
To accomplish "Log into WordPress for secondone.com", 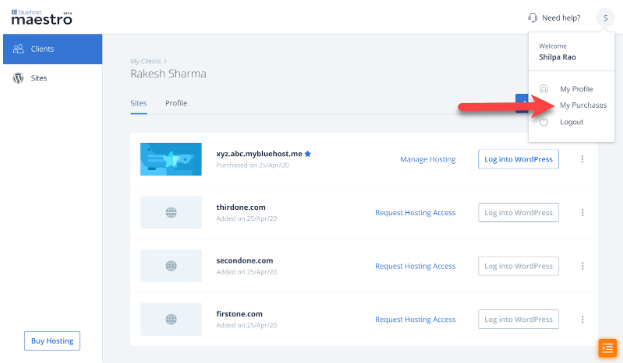I will click(518, 266).
